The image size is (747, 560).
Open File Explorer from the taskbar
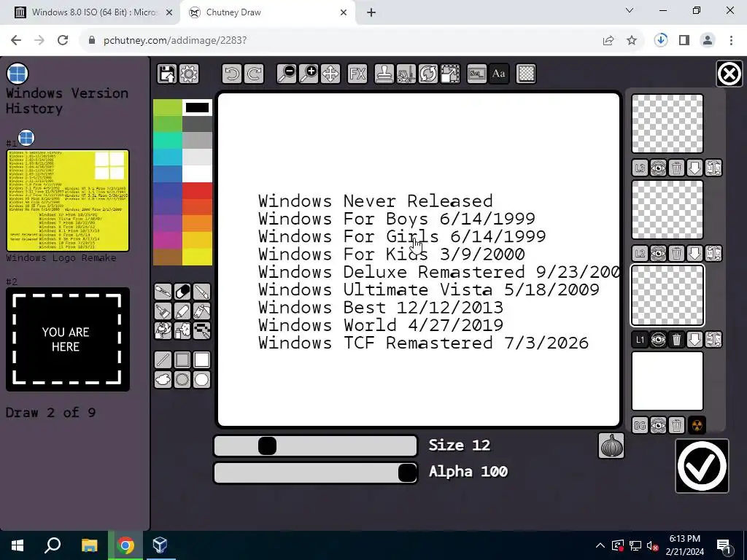click(89, 545)
